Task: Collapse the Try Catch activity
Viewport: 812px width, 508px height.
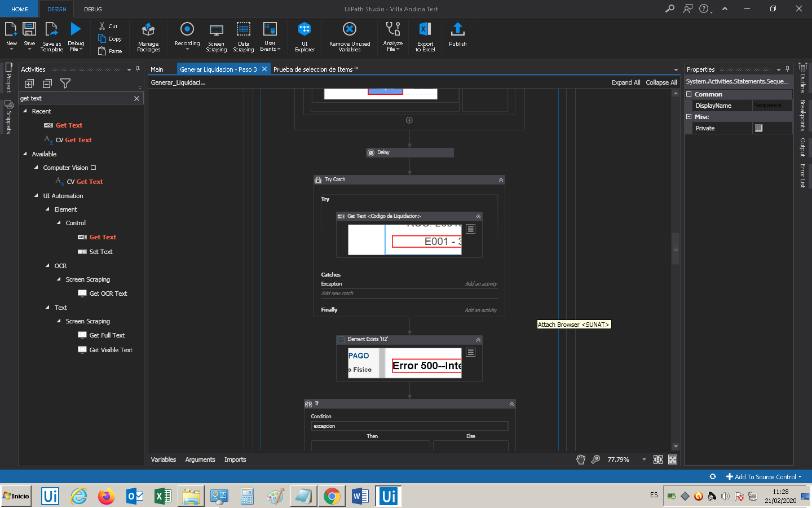Action: 501,180
